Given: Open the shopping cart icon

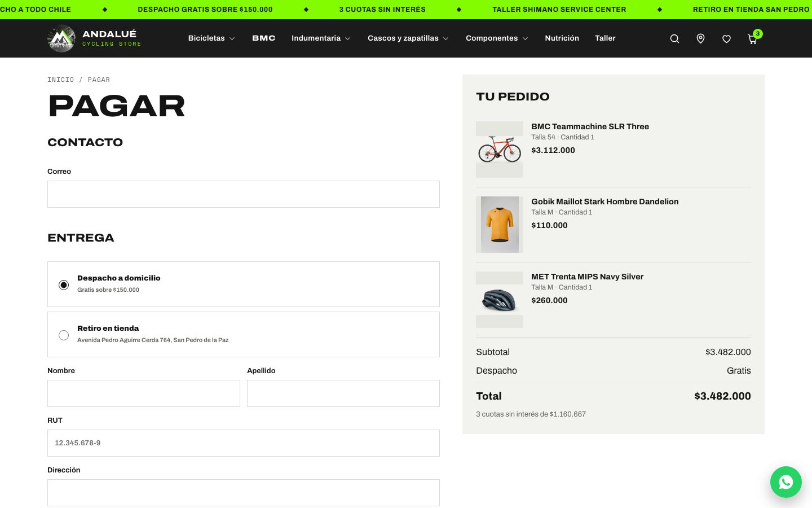Looking at the screenshot, I should pyautogui.click(x=752, y=38).
